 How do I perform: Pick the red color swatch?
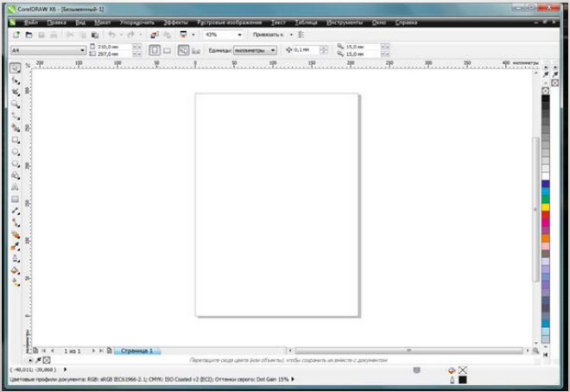(x=545, y=215)
